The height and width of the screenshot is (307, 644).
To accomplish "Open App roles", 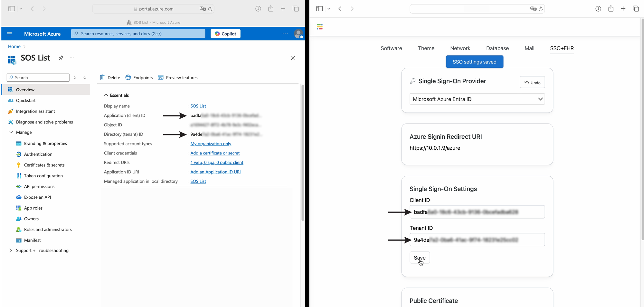I will [x=33, y=208].
